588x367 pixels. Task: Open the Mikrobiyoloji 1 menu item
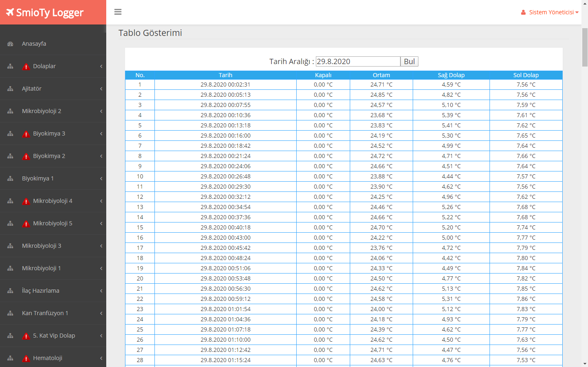coord(53,268)
